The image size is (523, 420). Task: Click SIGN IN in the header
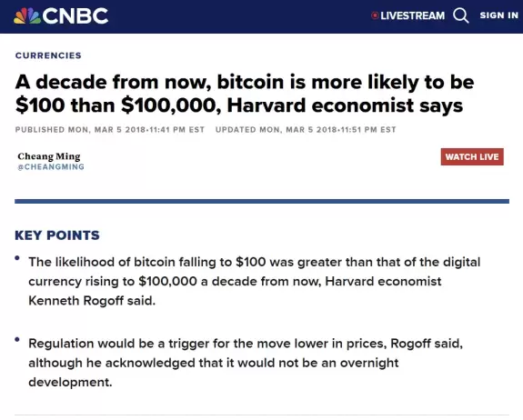[499, 15]
